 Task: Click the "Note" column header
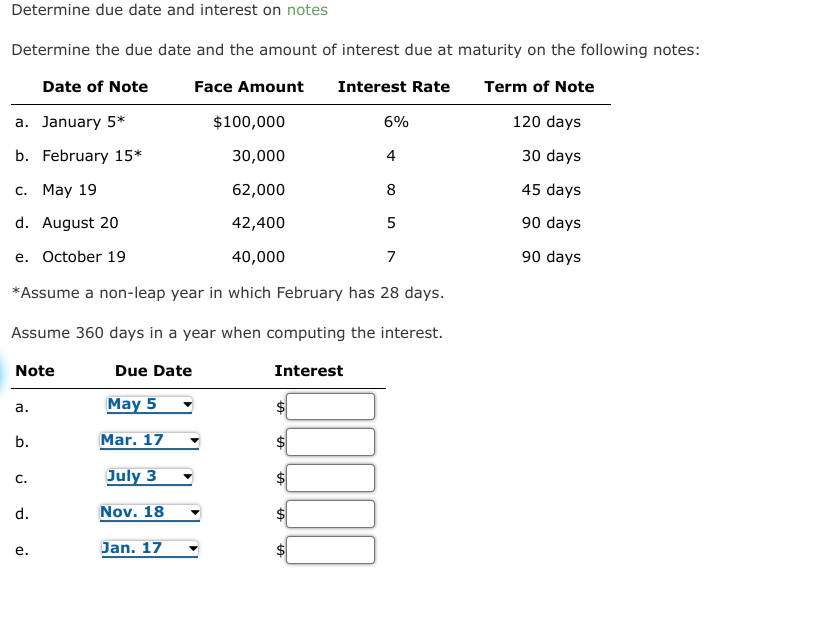click(x=37, y=370)
